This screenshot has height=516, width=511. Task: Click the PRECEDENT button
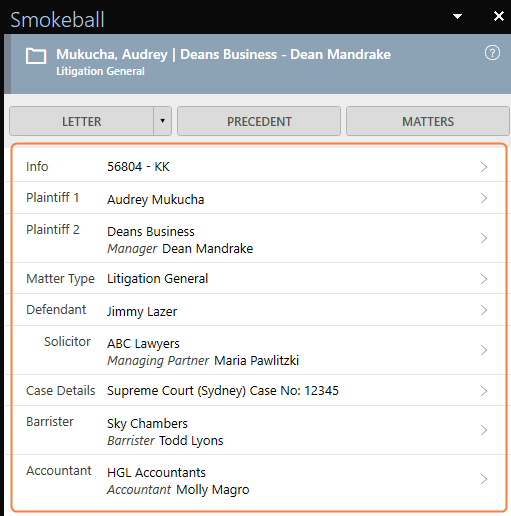click(259, 121)
